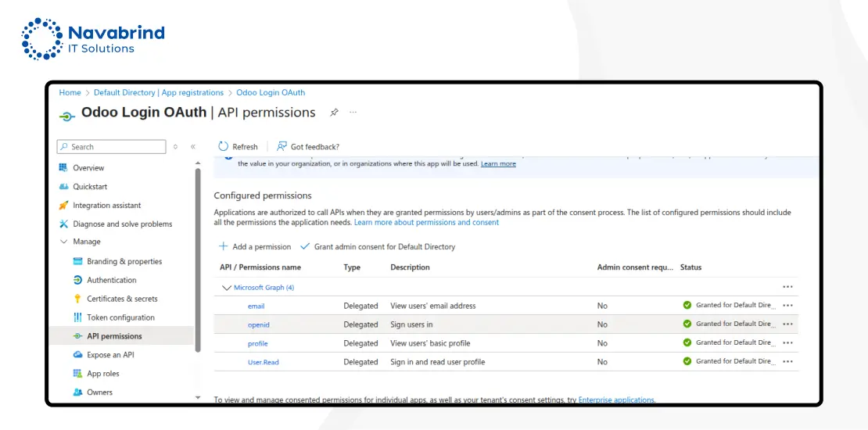
Task: Open the Got feedback? icon
Action: tap(282, 146)
